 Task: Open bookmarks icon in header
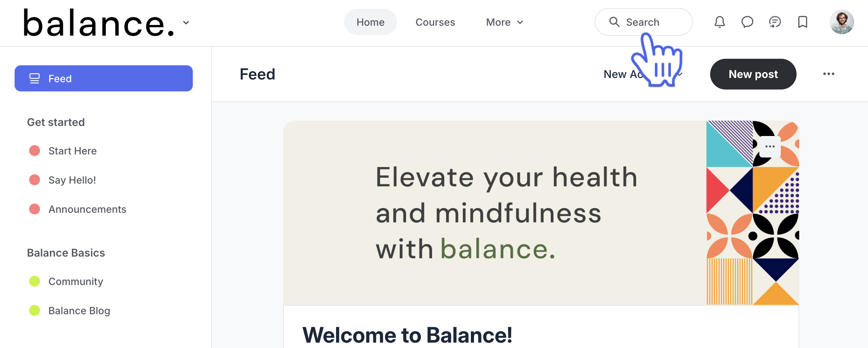pyautogui.click(x=802, y=22)
